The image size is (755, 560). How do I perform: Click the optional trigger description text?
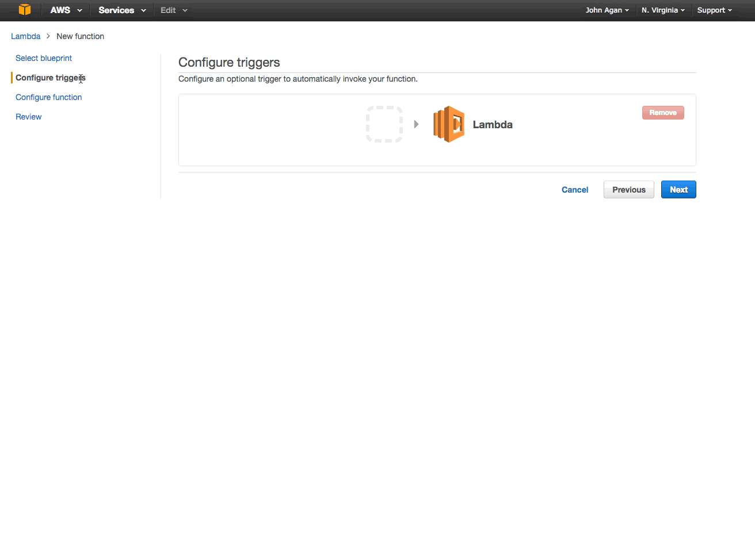pos(298,79)
